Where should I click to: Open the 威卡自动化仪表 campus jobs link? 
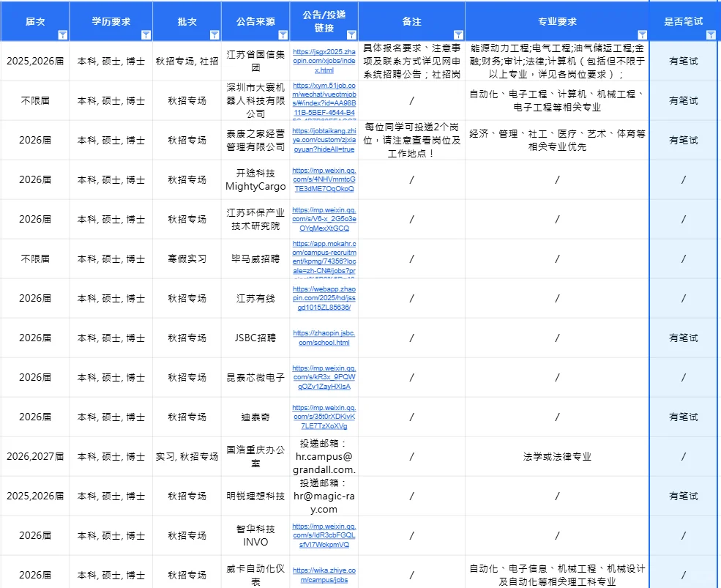click(323, 575)
